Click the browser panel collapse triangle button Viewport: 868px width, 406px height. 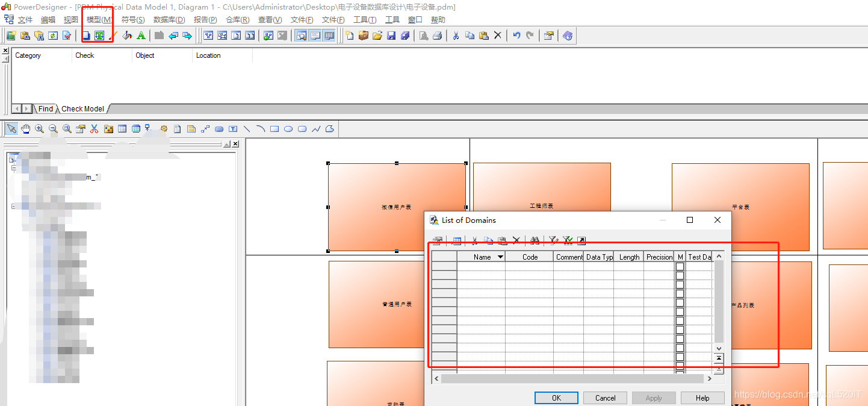click(226, 144)
